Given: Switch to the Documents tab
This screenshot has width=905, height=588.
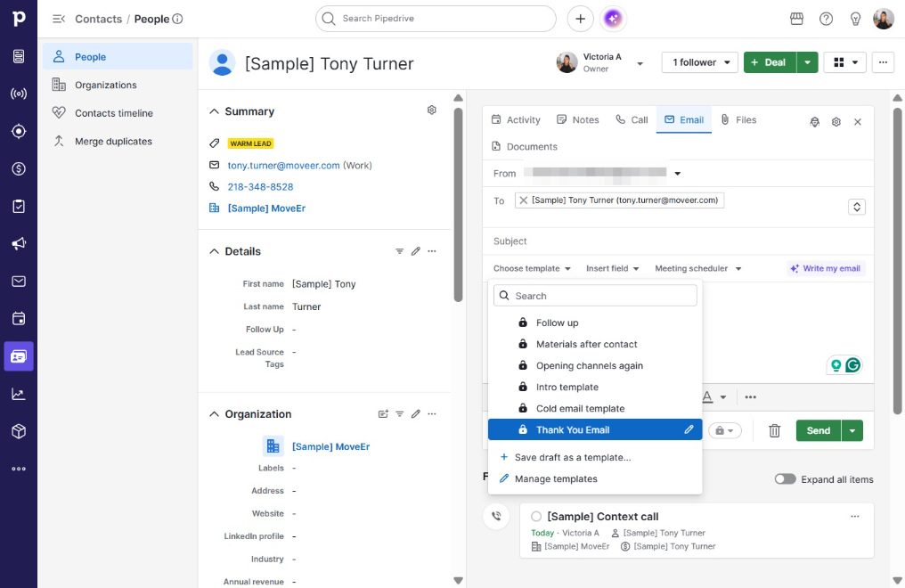Looking at the screenshot, I should point(524,147).
